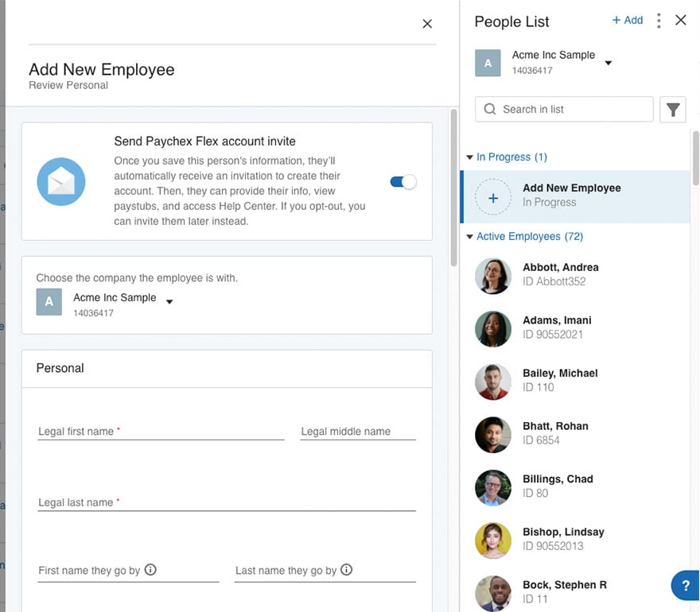700x612 pixels.
Task: Select employee Bishop, Lindsay
Action: 577,540
